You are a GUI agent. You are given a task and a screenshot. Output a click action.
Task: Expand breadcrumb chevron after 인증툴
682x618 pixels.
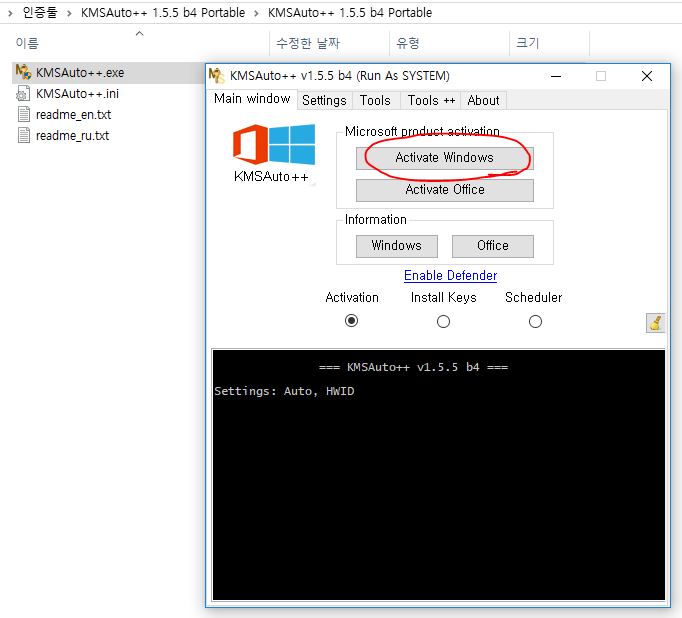[69, 13]
